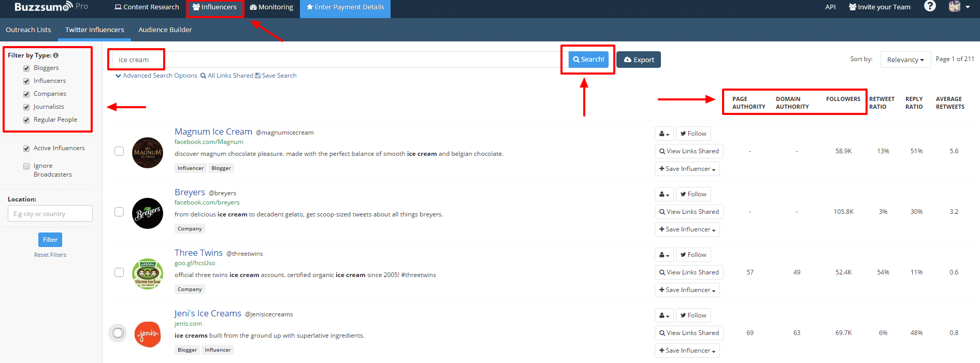Go to Content Research
This screenshot has height=363, width=980.
pos(147,7)
